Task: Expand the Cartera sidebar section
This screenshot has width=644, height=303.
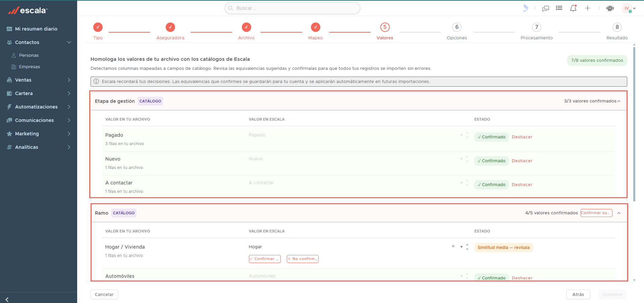Action: (x=69, y=93)
